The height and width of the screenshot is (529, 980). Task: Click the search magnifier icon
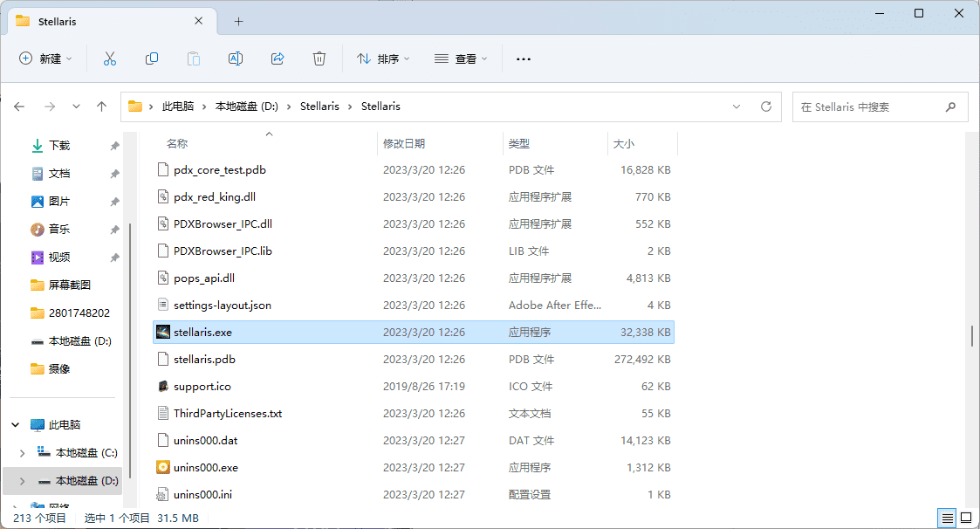tap(950, 106)
